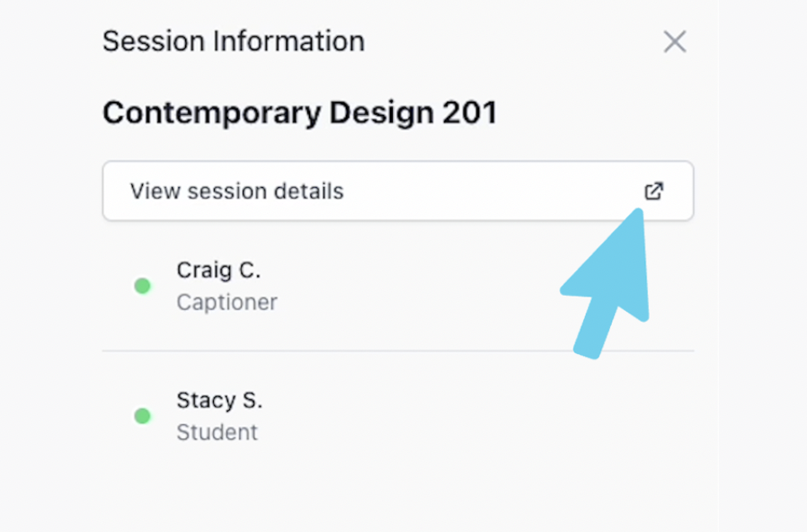Click the word Information in panel header

(288, 41)
